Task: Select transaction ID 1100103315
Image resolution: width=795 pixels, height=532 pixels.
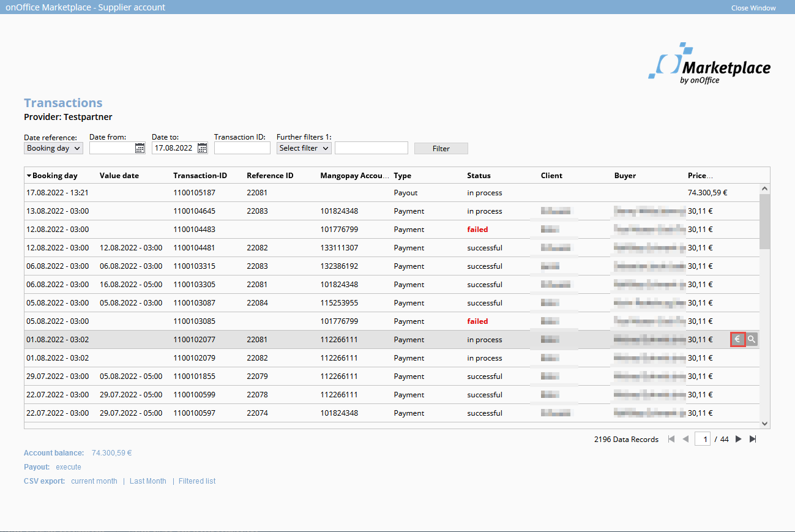Action: click(x=195, y=266)
